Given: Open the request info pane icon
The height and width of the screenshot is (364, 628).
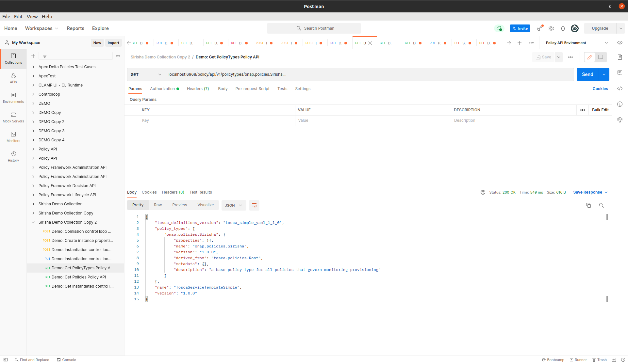Looking at the screenshot, I should pyautogui.click(x=620, y=104).
